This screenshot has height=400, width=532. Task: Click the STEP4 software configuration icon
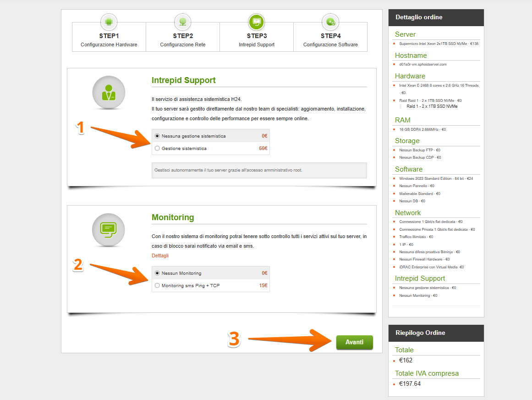330,22
